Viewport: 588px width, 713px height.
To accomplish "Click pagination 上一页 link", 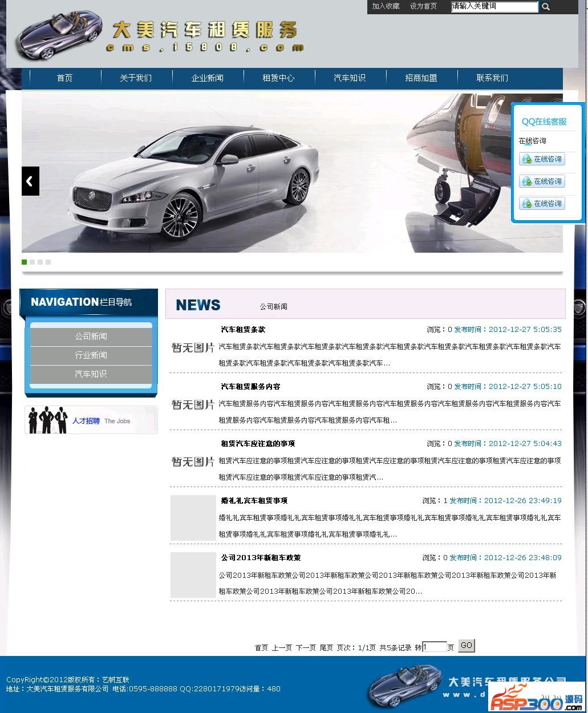I will tap(282, 648).
